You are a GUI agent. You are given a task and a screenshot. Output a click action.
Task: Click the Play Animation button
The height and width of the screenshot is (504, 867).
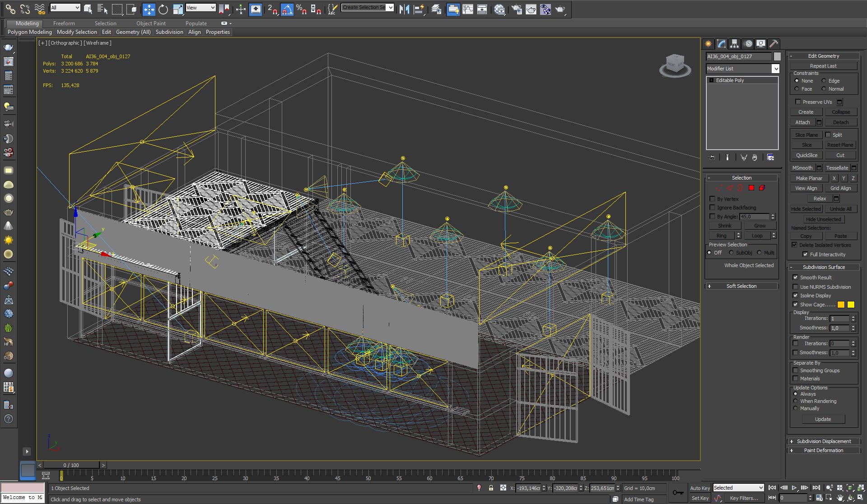(x=794, y=488)
